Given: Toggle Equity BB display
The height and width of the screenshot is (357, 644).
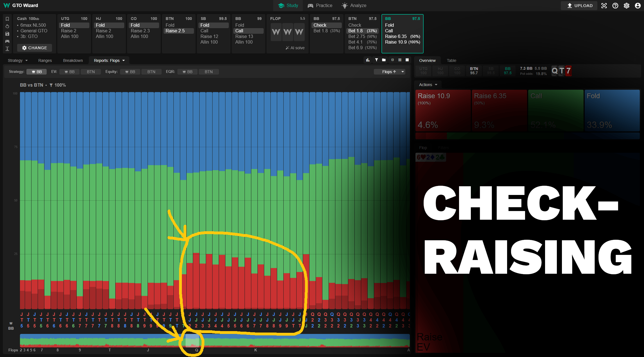Looking at the screenshot, I should [130, 72].
